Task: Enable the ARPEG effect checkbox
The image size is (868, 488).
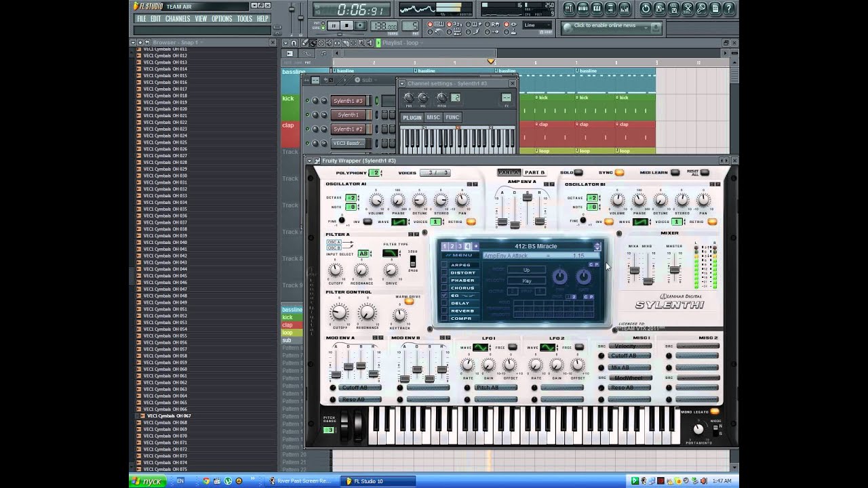Action: [x=445, y=265]
